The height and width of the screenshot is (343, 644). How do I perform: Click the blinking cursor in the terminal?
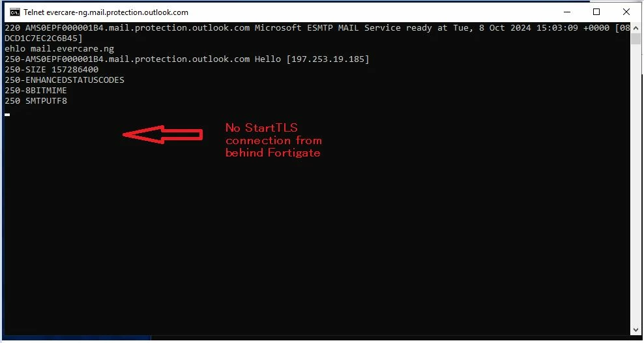pos(7,115)
